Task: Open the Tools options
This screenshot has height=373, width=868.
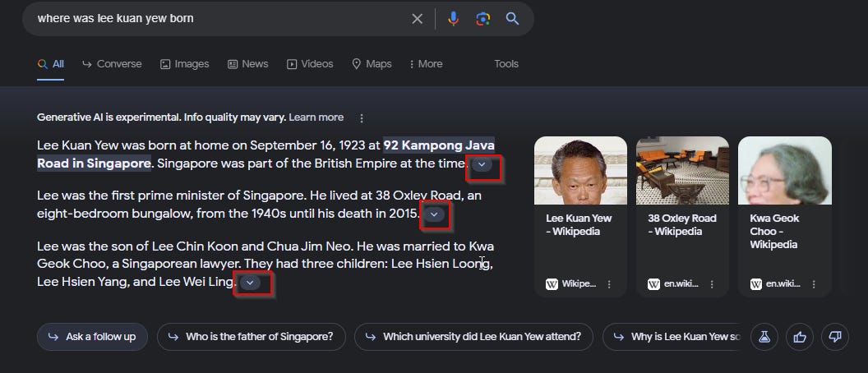Action: pyautogui.click(x=506, y=64)
